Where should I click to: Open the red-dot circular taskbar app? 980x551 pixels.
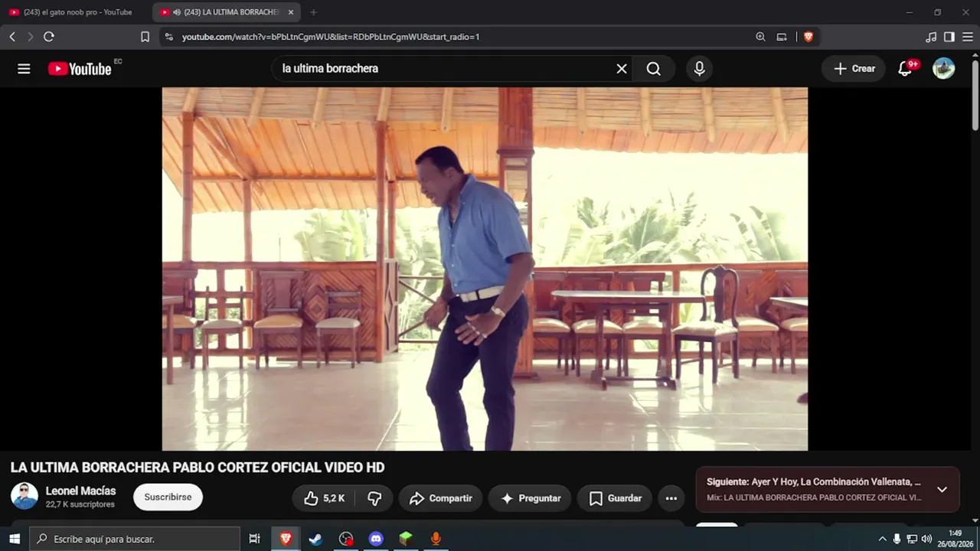point(346,539)
